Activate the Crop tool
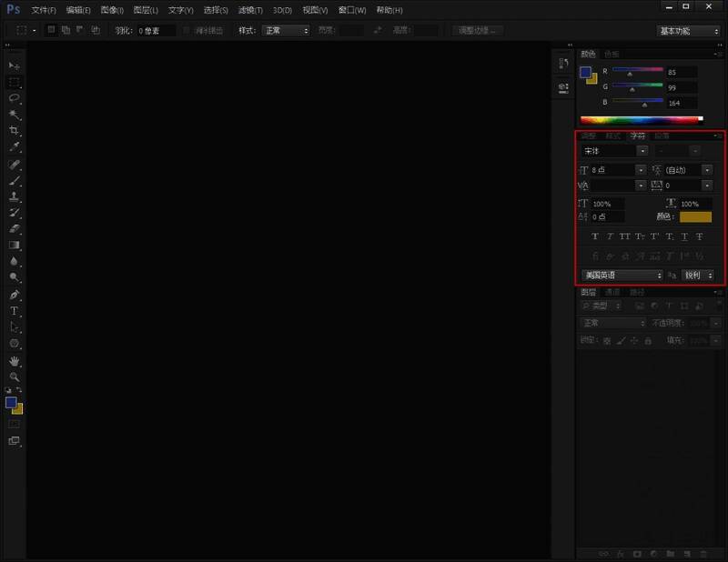Screen dimensions: 728x562 tap(14, 131)
